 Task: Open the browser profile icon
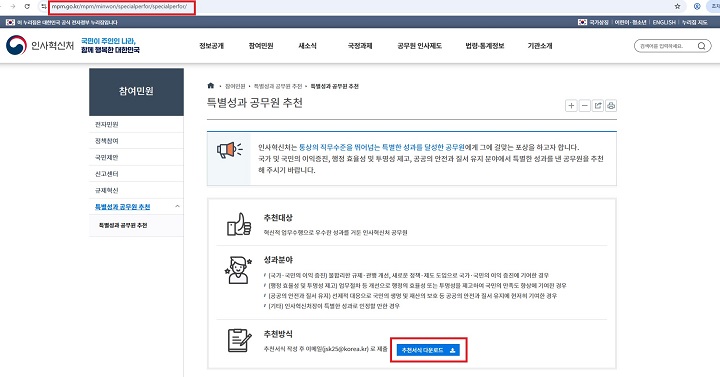point(697,6)
